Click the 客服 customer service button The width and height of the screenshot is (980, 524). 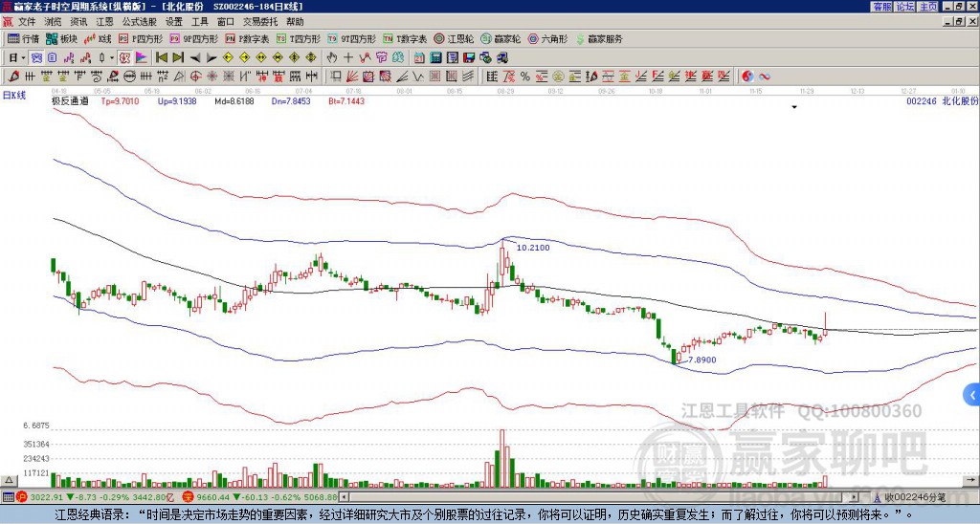click(x=881, y=7)
